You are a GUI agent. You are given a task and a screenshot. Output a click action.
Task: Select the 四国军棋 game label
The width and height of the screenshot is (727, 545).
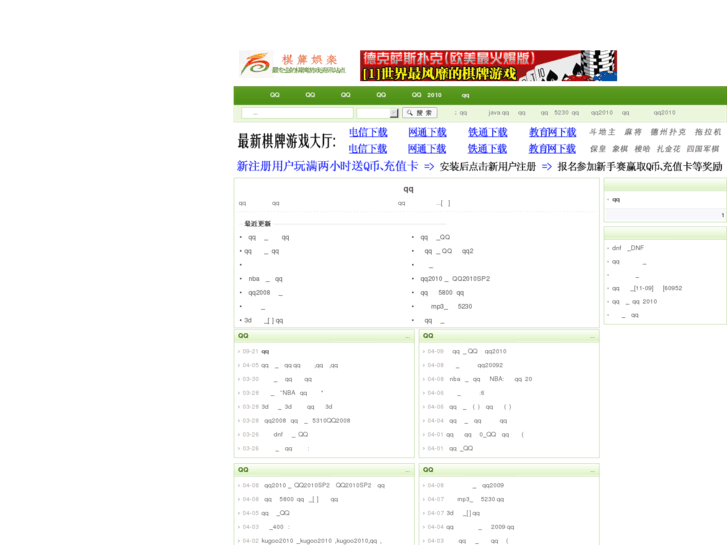(703, 149)
